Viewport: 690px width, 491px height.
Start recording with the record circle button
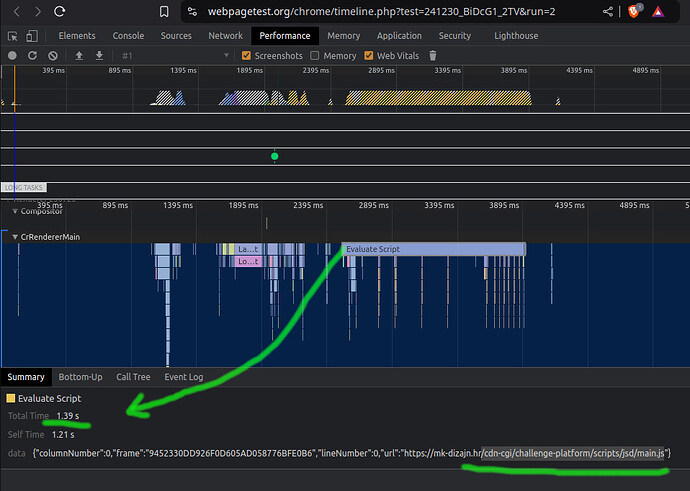coord(12,56)
